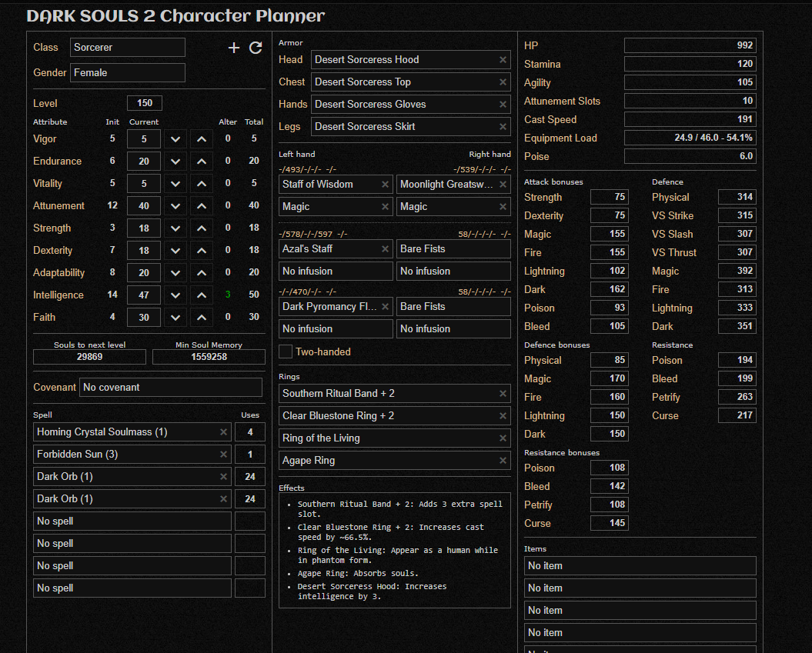Decrease Intelligence with the down arrow
The image size is (812, 653).
[x=175, y=295]
